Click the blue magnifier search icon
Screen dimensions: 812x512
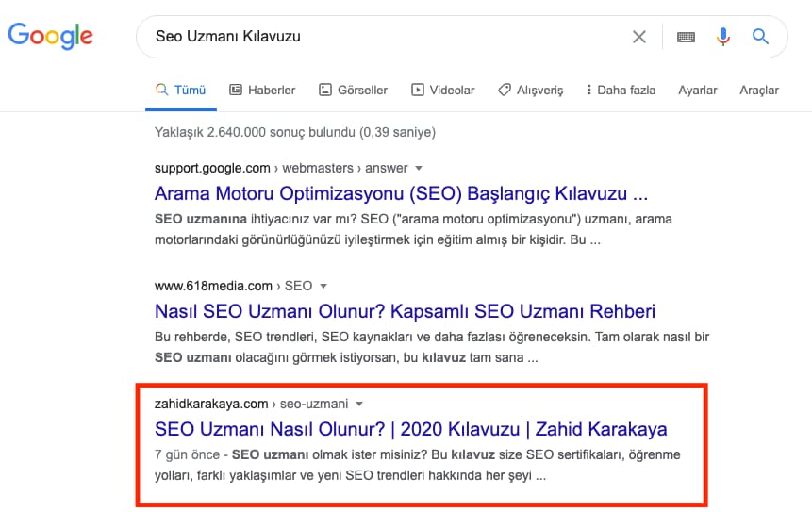point(760,36)
